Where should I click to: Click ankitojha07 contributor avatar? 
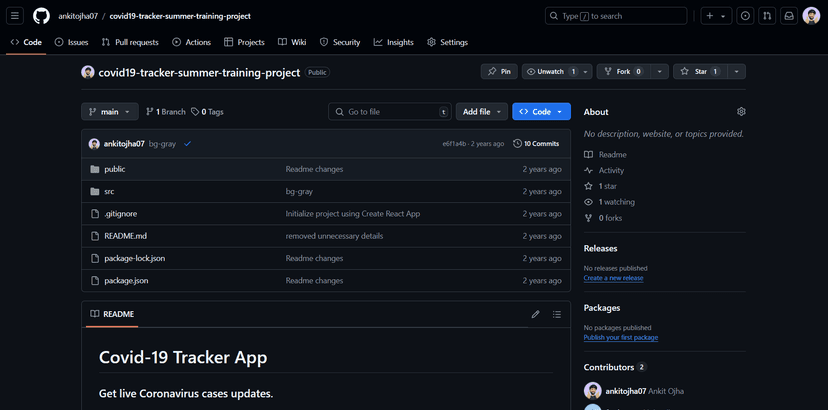click(x=592, y=391)
